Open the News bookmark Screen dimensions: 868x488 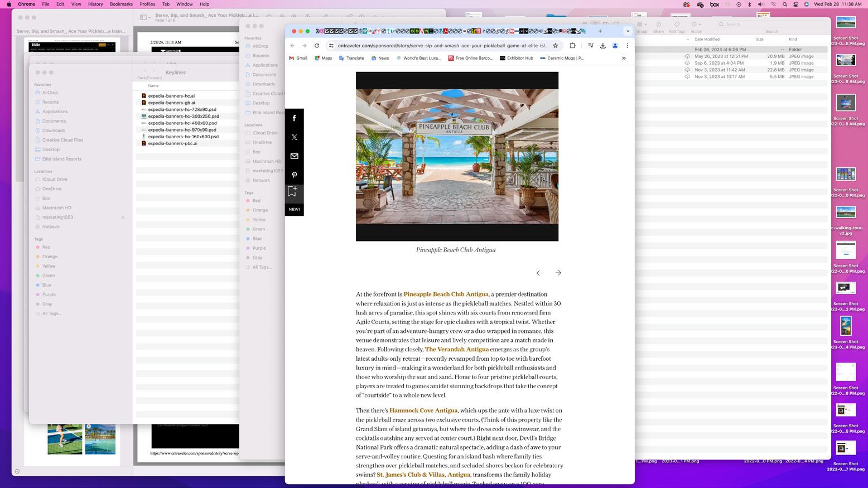[x=380, y=58]
